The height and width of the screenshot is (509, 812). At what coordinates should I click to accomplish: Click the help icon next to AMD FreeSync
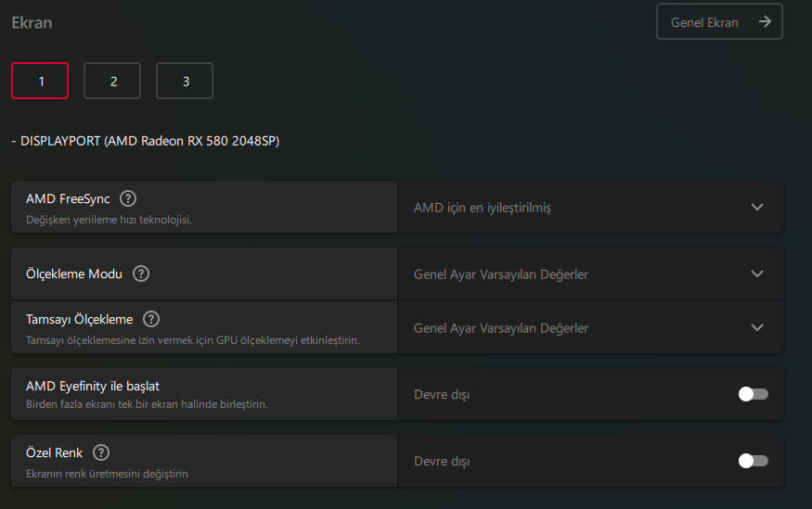[128, 198]
